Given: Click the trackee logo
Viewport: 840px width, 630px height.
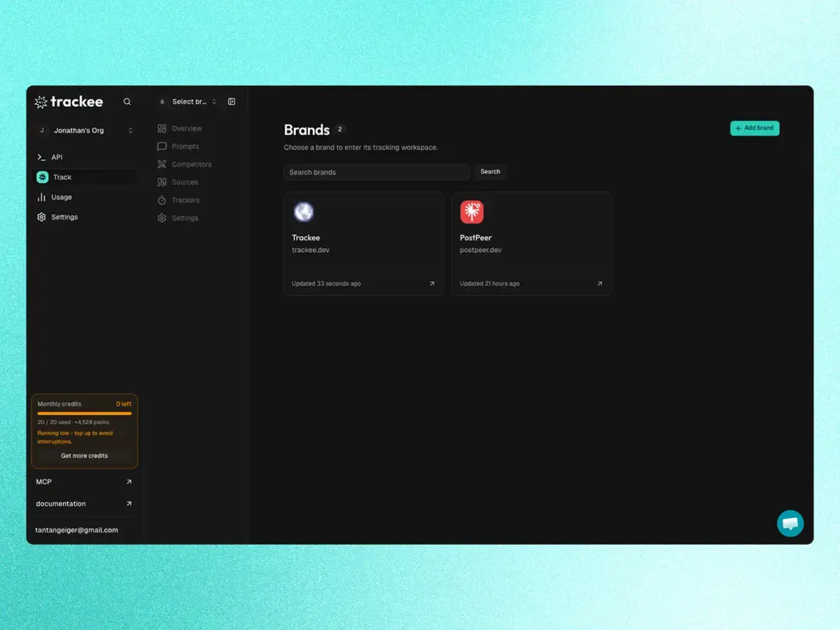Looking at the screenshot, I should point(69,101).
